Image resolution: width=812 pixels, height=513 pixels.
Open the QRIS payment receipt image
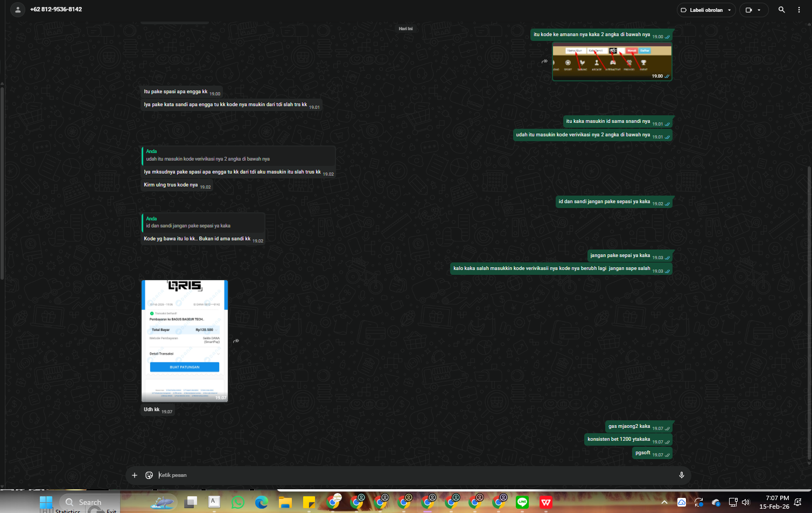[185, 341]
